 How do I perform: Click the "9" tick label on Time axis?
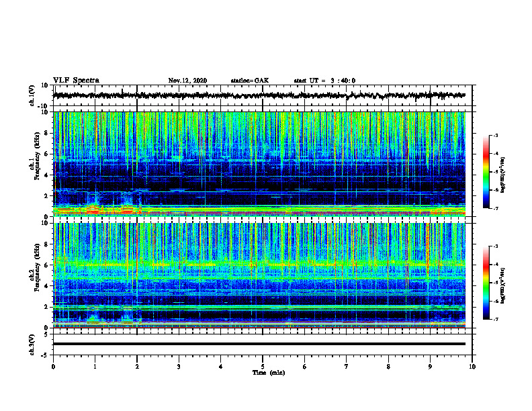430,367
